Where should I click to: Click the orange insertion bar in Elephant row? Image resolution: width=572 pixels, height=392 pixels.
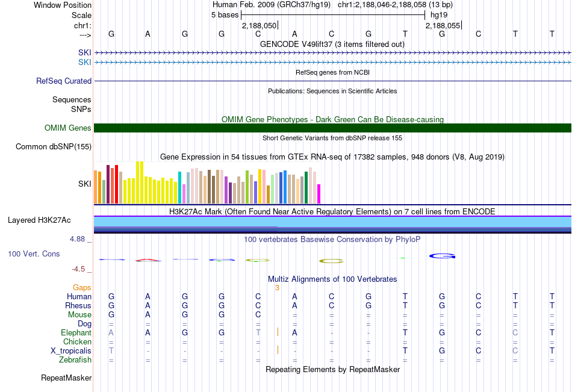click(x=278, y=332)
